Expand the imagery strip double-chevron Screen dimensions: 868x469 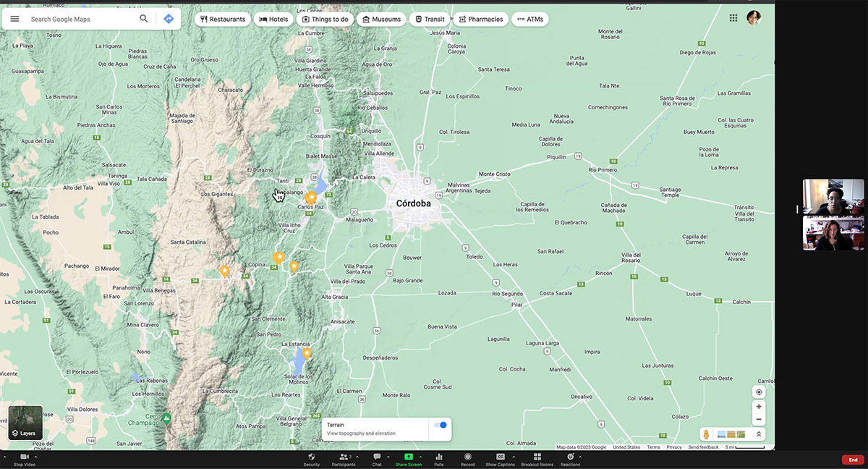click(x=759, y=434)
